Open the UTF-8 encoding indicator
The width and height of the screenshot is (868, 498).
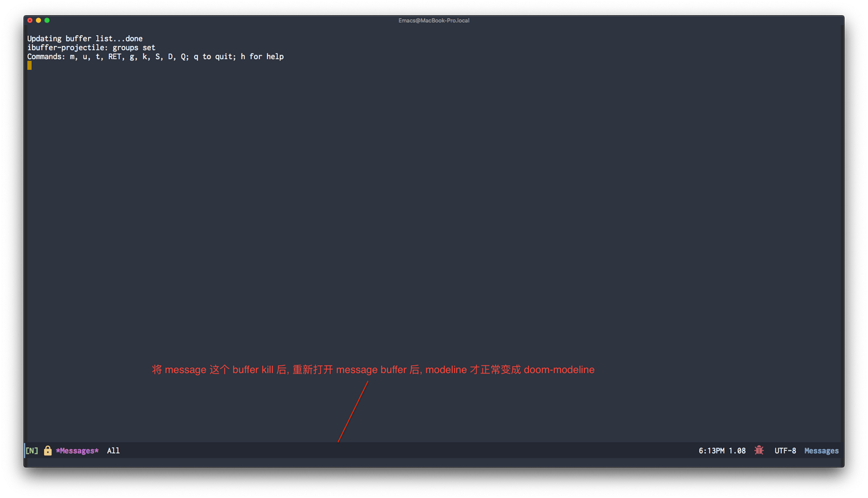click(x=785, y=450)
